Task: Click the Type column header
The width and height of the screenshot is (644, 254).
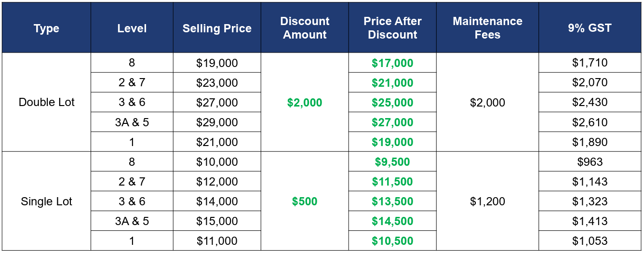Action: (46, 28)
